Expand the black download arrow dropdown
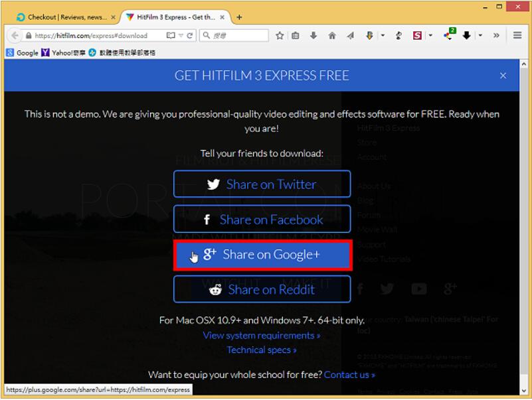This screenshot has width=532, height=400. coord(480,35)
